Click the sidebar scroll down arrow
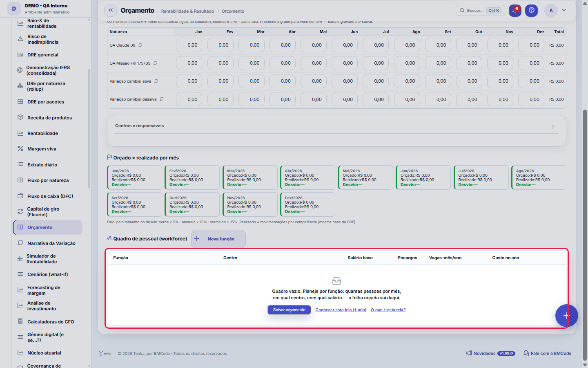588x368 pixels. tap(89, 366)
